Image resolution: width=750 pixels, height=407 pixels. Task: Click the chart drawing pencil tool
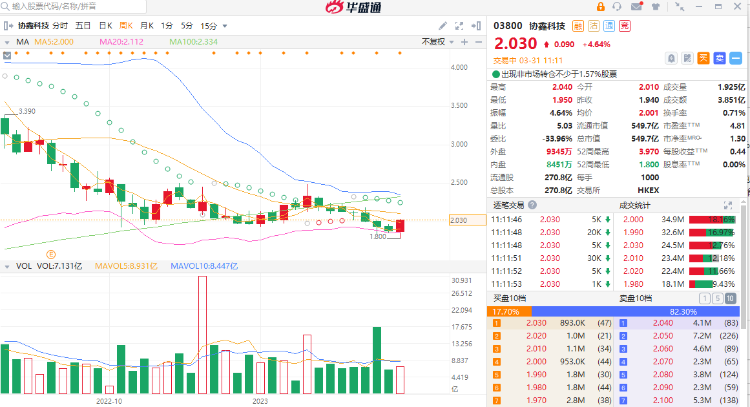point(443,26)
